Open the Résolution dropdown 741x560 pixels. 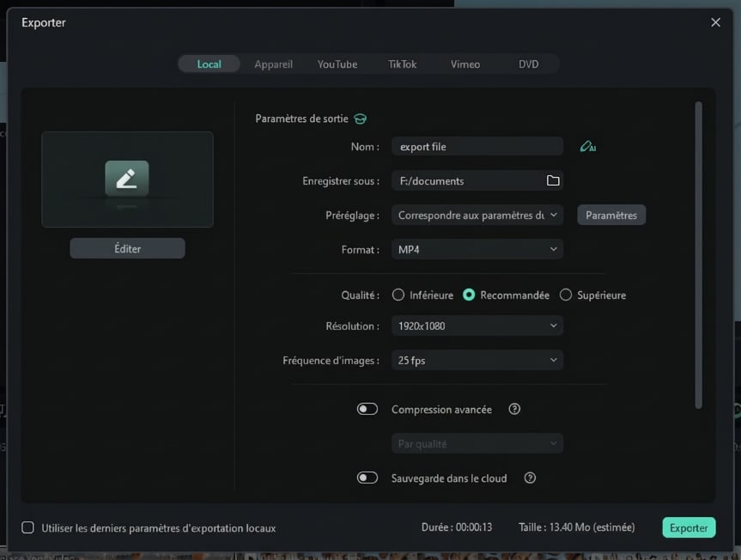tap(477, 326)
